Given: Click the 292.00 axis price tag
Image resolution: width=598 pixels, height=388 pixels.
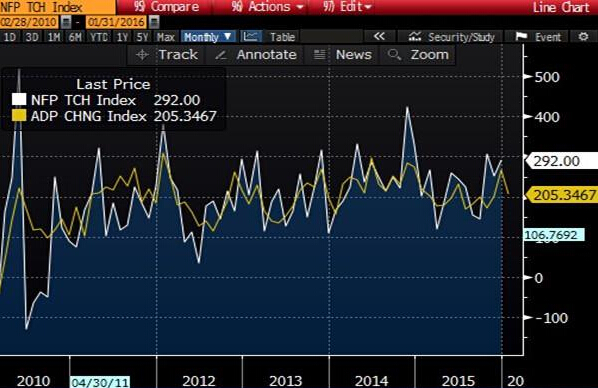Looking at the screenshot, I should pos(562,161).
